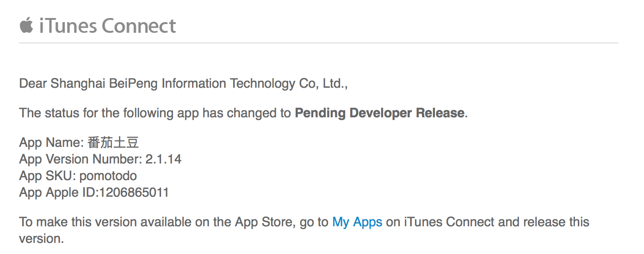The width and height of the screenshot is (644, 254).
Task: Click the Apple logo icon in header
Action: click(x=26, y=25)
